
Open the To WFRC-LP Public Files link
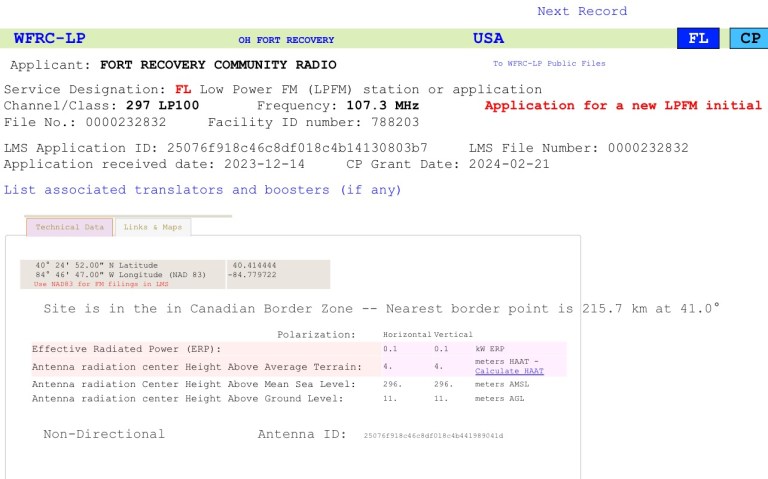pos(548,63)
